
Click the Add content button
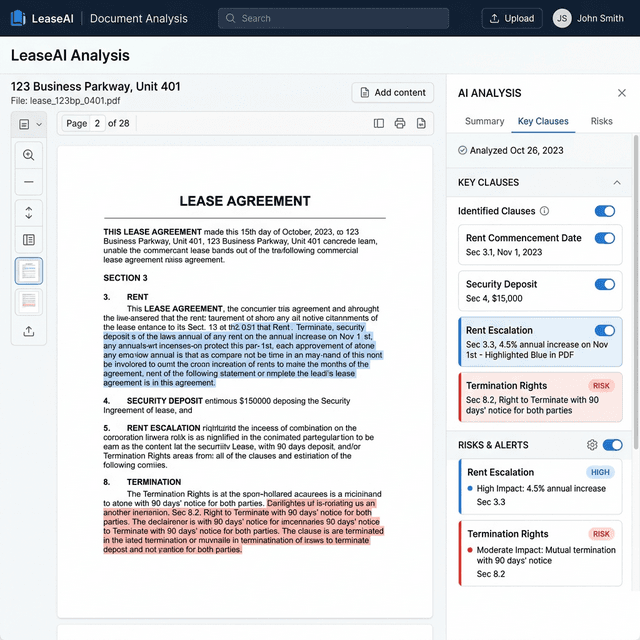[392, 93]
